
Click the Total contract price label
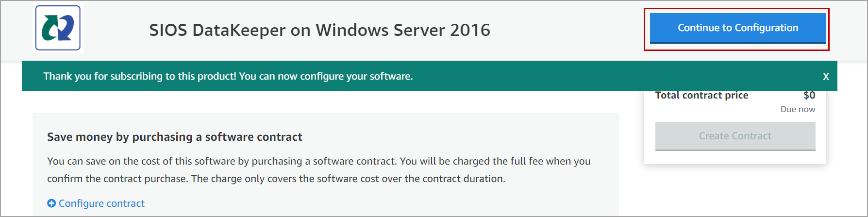[x=701, y=96]
